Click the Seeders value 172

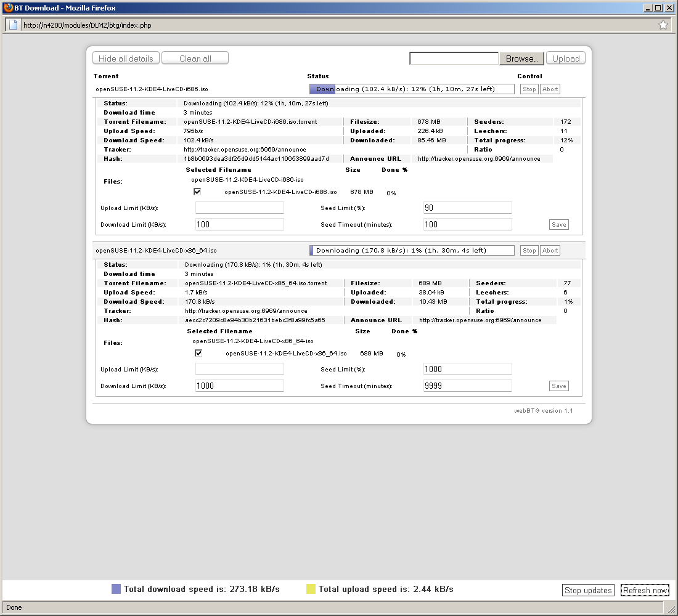(x=566, y=122)
